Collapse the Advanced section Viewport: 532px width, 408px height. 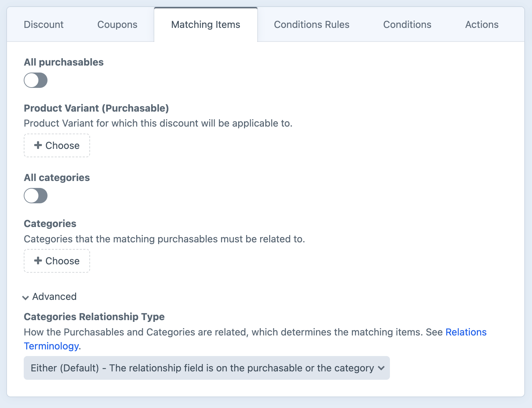pos(54,297)
